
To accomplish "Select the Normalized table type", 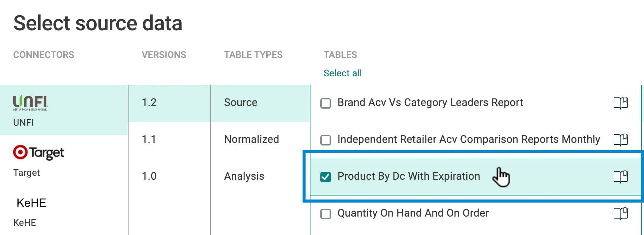I will (251, 139).
